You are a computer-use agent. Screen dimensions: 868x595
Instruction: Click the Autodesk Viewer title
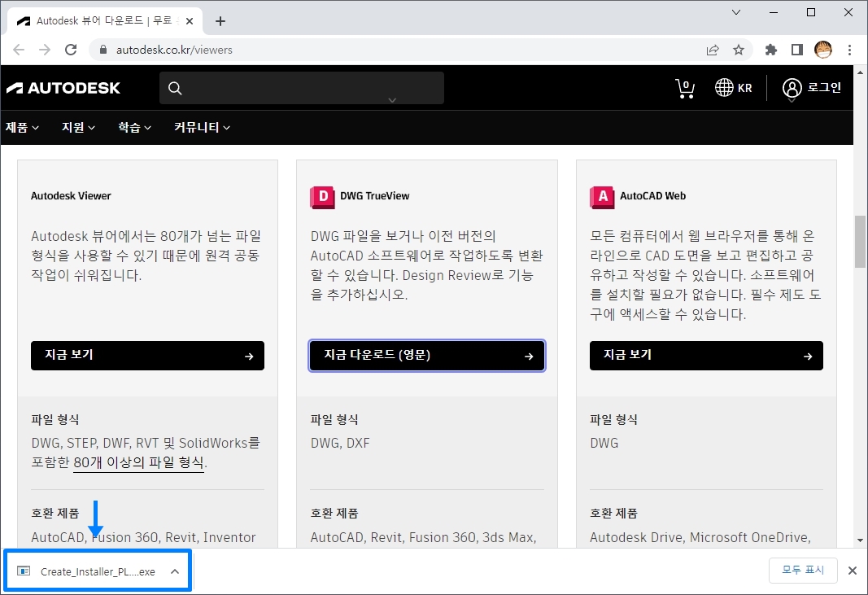point(71,196)
